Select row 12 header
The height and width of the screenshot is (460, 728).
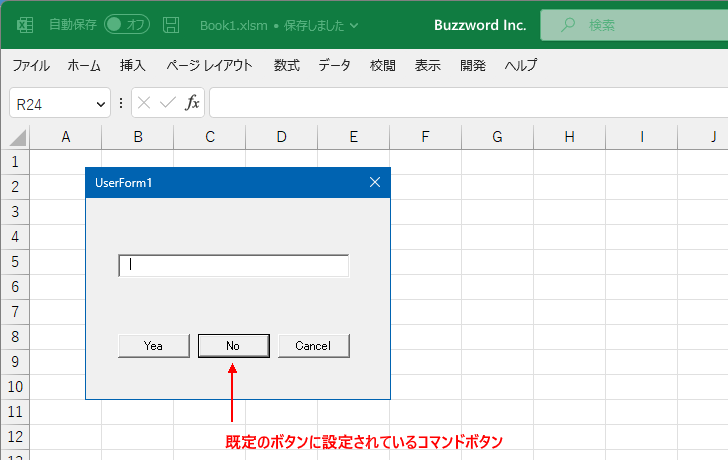click(15, 437)
